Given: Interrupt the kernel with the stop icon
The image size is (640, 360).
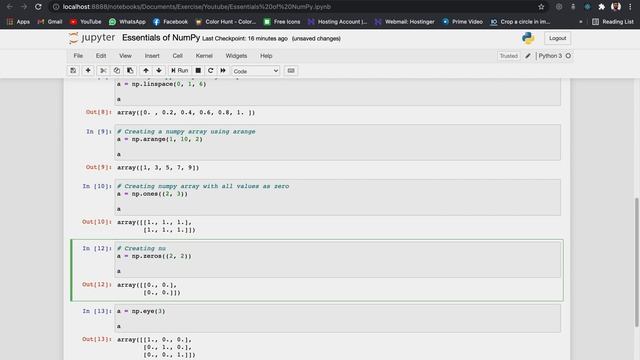Looking at the screenshot, I should (198, 71).
